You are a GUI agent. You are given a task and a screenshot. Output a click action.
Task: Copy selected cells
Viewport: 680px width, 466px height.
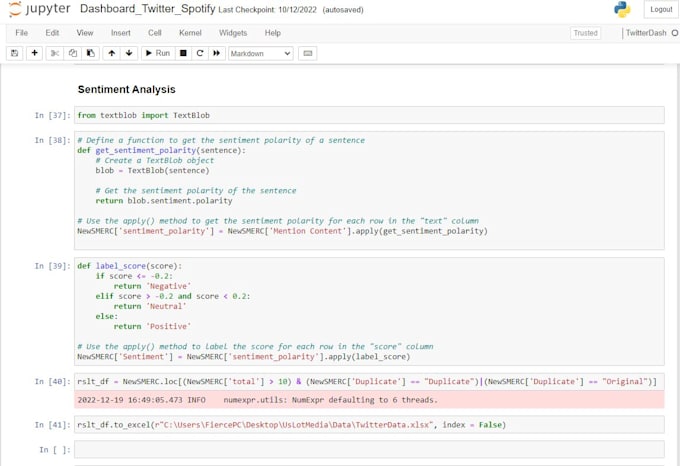(x=72, y=53)
